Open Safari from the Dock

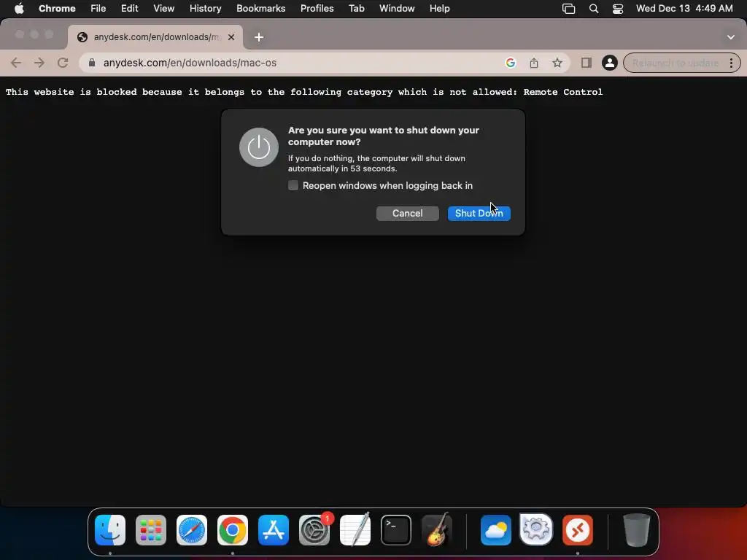(x=192, y=530)
